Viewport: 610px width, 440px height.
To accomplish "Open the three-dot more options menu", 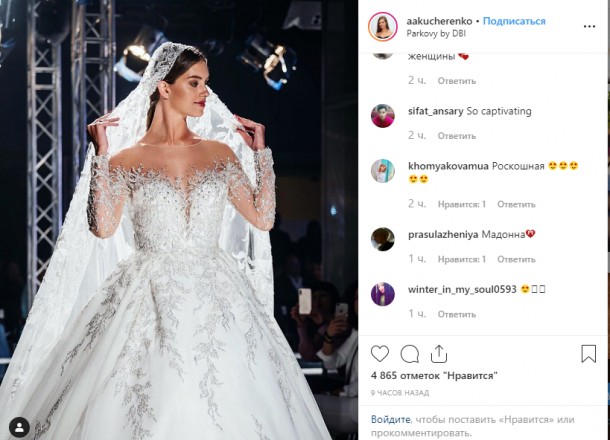I will (x=589, y=26).
